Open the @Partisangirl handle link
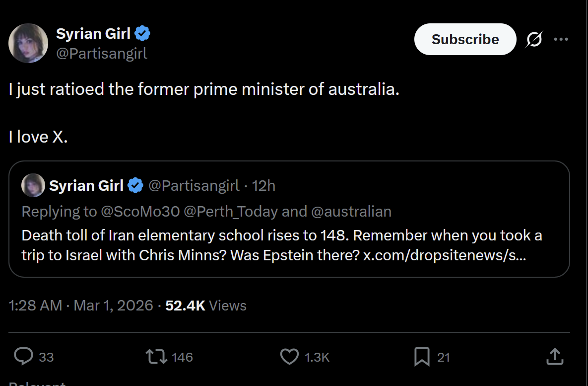 [102, 53]
